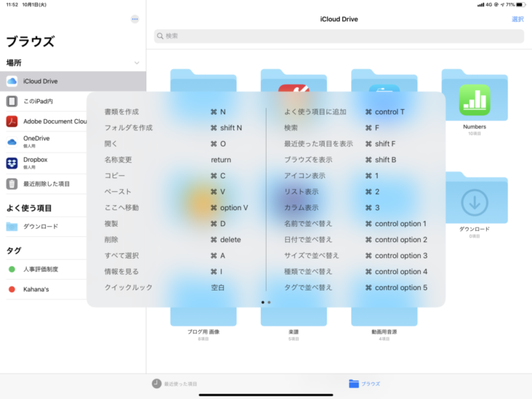Open 最近削除した項目 trash icon
This screenshot has height=399, width=532.
coord(12,184)
